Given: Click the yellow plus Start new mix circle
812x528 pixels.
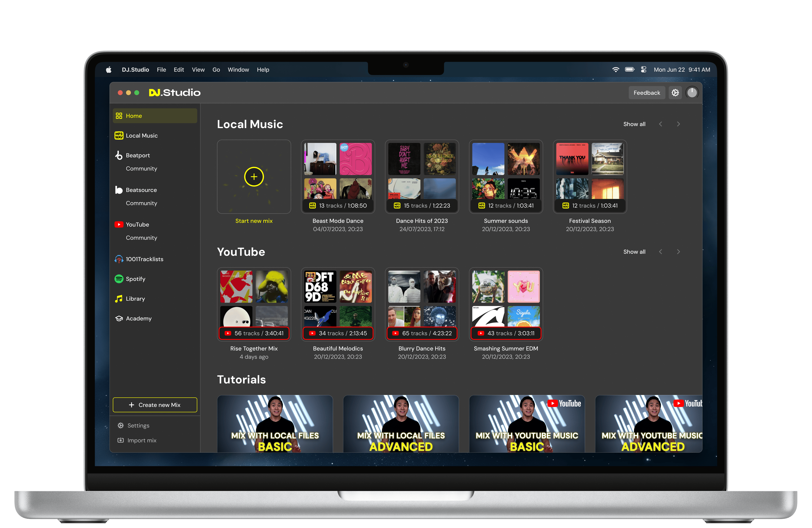Looking at the screenshot, I should tap(254, 177).
